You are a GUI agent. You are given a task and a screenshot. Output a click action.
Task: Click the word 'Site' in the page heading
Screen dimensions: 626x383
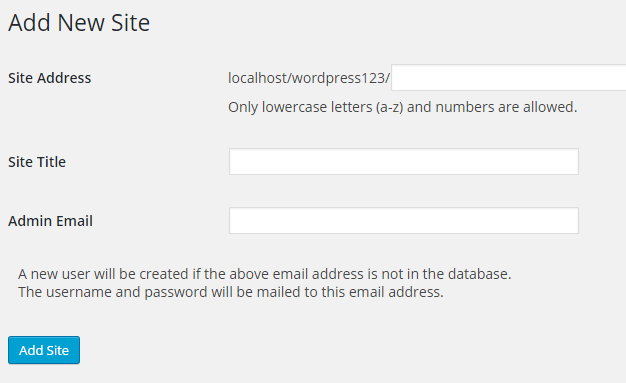pyautogui.click(x=130, y=22)
